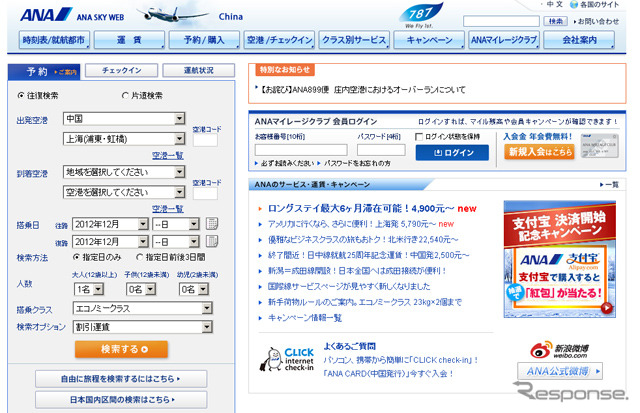Open departure airport dropdown 上海(浦東・虹橋)
The height and width of the screenshot is (413, 640).
click(x=124, y=139)
